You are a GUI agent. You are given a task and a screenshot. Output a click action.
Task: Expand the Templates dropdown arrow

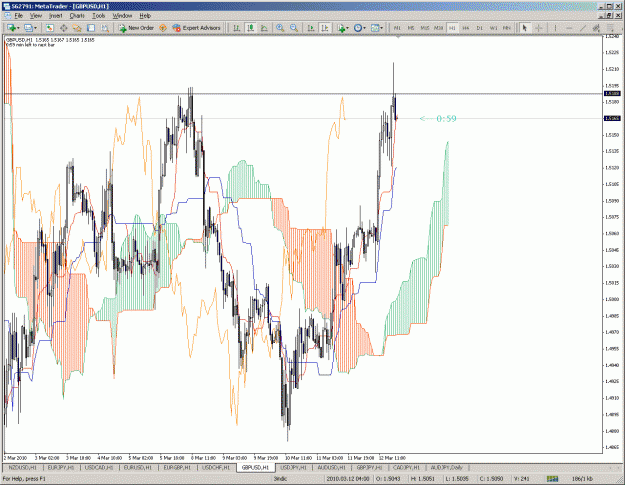coord(381,28)
